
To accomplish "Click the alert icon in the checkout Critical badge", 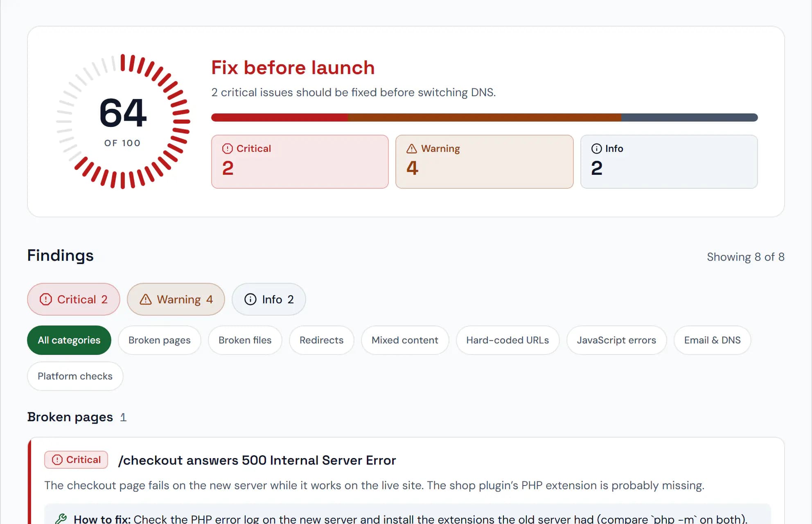I will (57, 460).
